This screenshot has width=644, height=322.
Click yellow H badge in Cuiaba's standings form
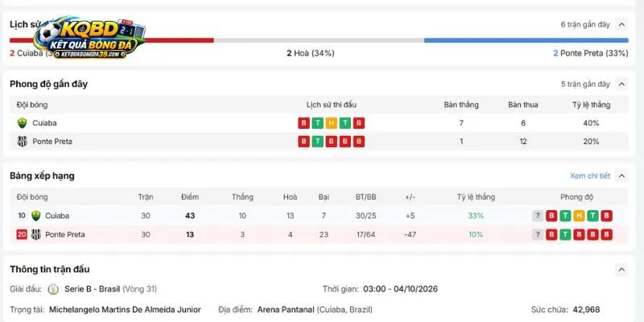coord(579,216)
